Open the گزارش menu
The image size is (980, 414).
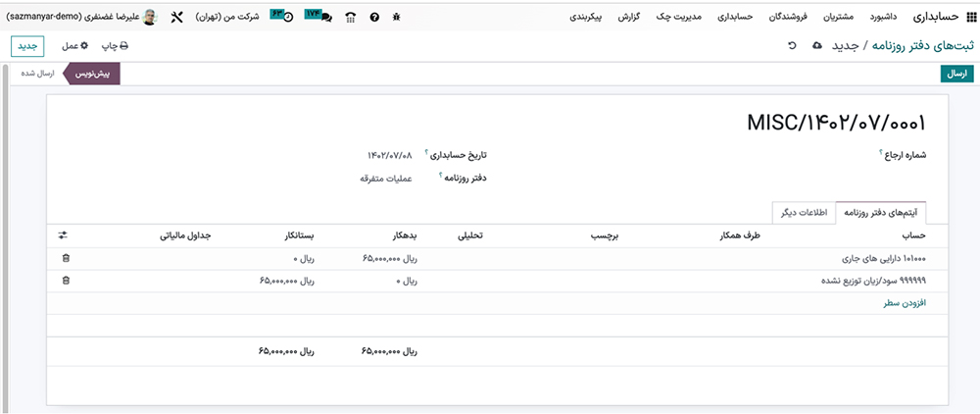pyautogui.click(x=629, y=17)
